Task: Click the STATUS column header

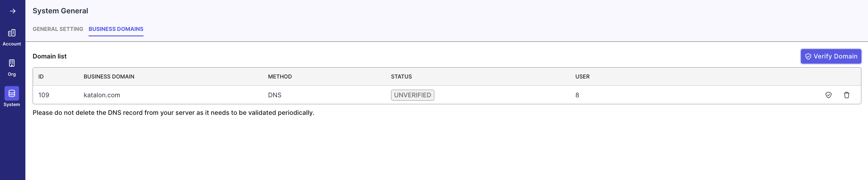Action: [x=401, y=77]
